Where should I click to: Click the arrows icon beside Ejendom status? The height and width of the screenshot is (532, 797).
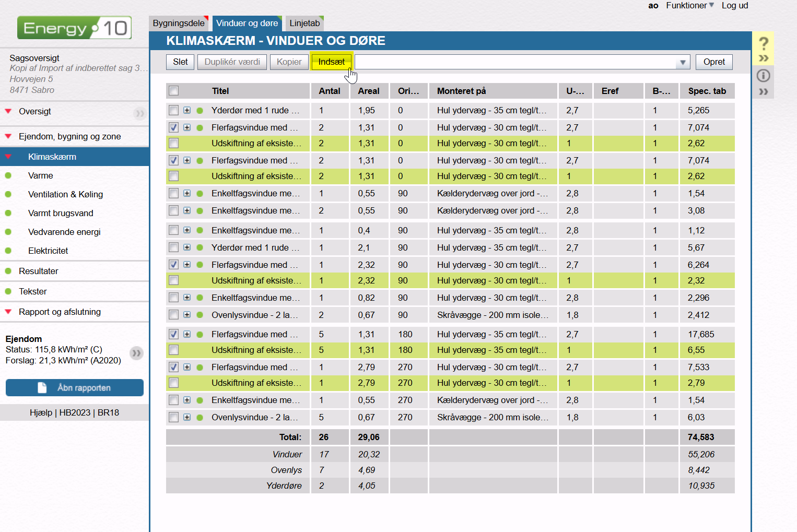pos(136,353)
